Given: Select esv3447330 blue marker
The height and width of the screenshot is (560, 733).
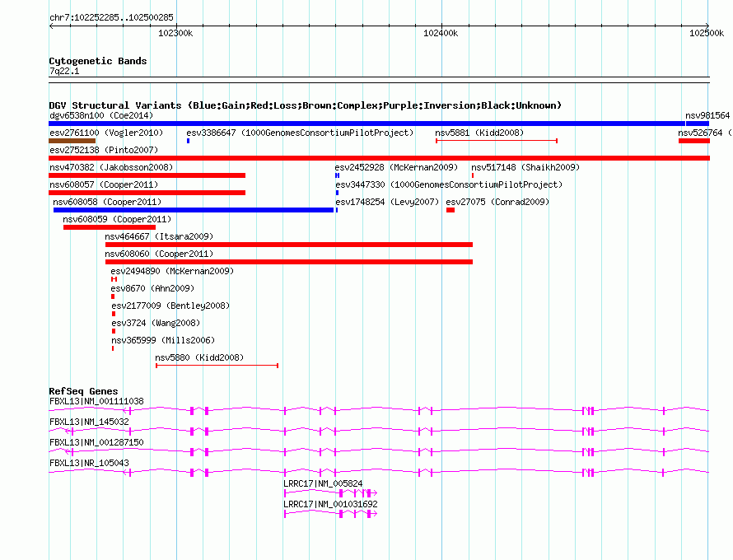Looking at the screenshot, I should coord(337,193).
